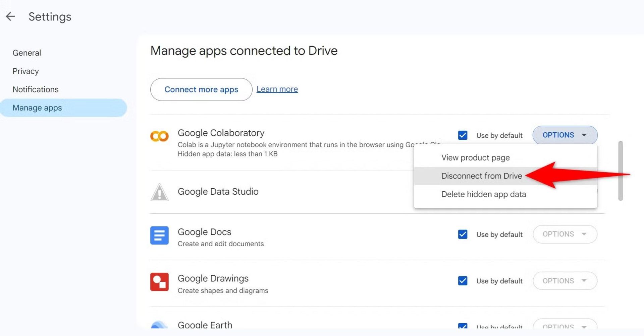
Task: Click the Google Data Studio warning icon
Action: 159,192
